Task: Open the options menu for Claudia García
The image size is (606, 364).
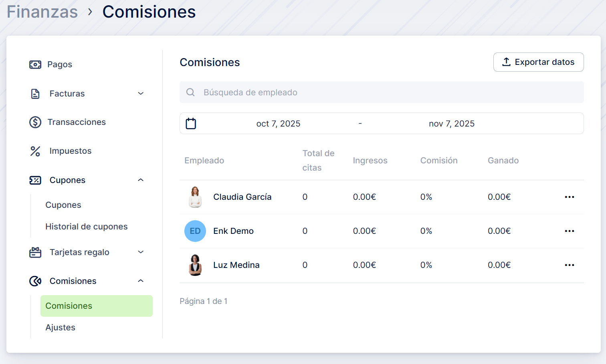Action: point(569,197)
